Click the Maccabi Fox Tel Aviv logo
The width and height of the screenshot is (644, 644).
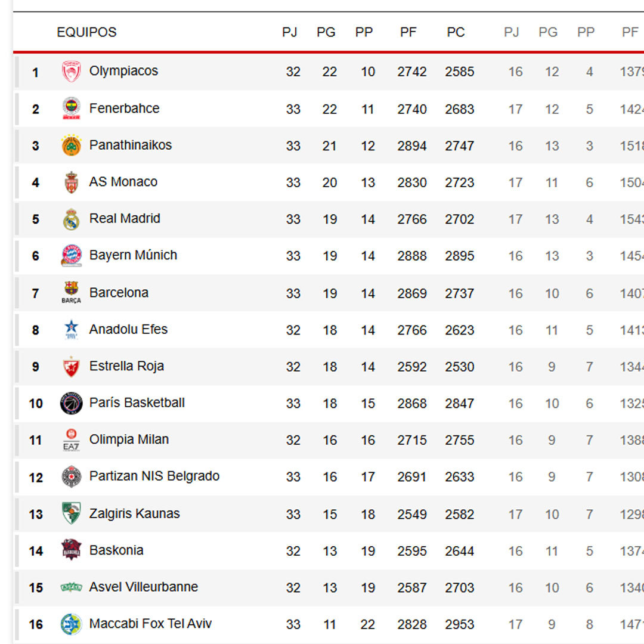click(x=72, y=624)
